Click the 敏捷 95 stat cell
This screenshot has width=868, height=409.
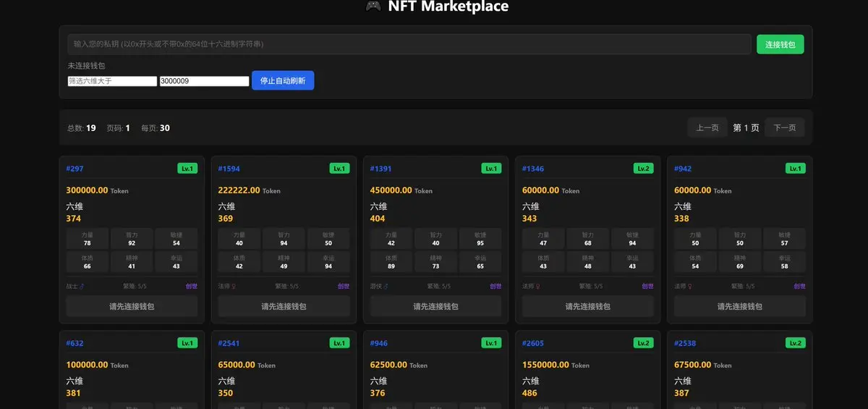point(480,239)
